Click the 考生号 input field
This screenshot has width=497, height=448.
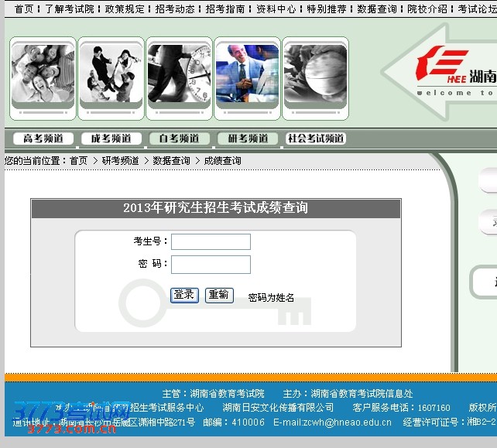click(211, 241)
